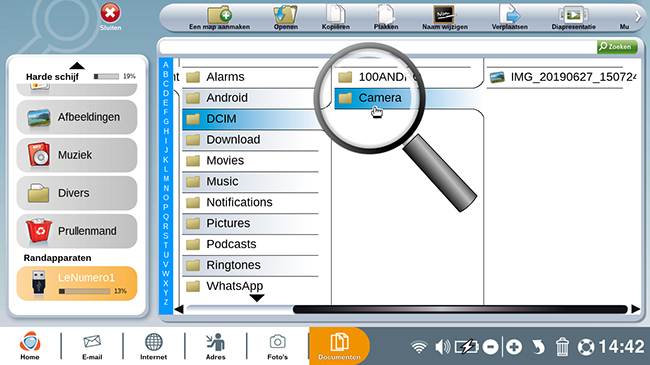Open the 100ANDRO folder
650x365 pixels.
coord(402,77)
